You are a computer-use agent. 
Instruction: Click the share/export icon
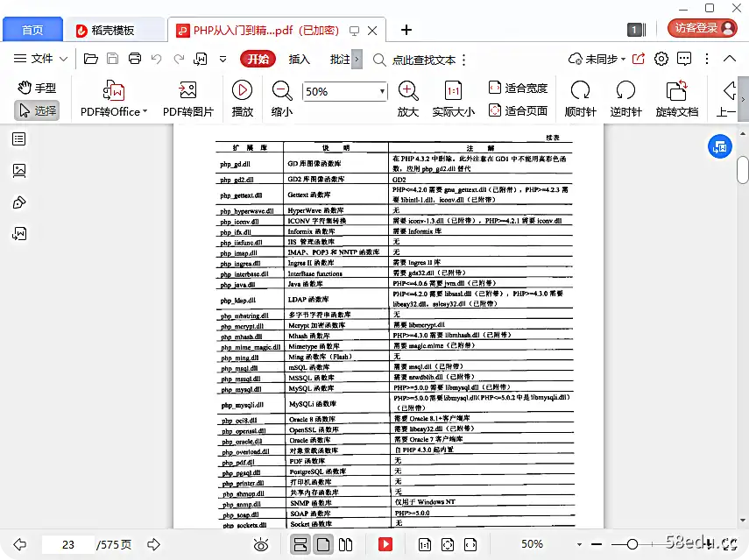(638, 59)
